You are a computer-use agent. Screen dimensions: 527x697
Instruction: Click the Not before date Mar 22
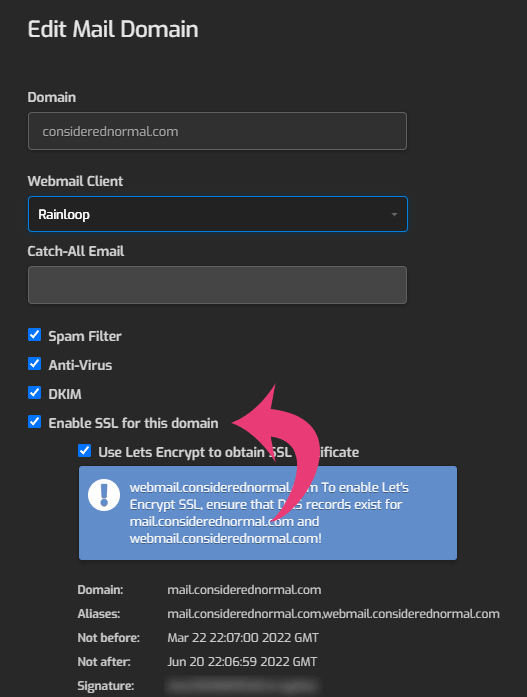(x=243, y=638)
